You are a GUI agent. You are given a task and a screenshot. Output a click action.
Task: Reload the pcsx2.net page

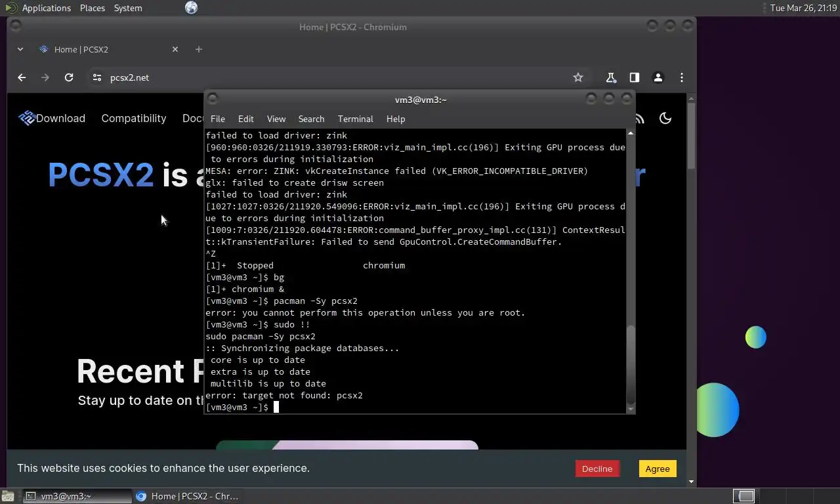[69, 77]
